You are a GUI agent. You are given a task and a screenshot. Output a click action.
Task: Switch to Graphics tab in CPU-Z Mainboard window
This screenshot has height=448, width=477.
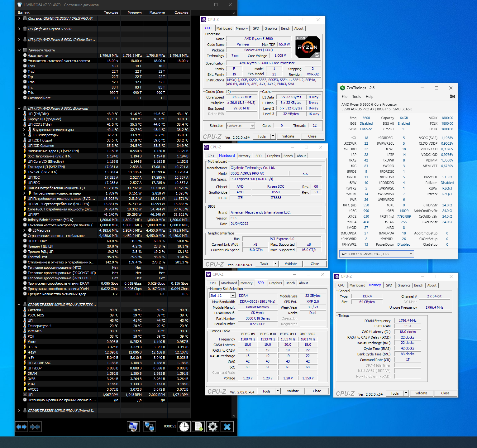pyautogui.click(x=274, y=156)
